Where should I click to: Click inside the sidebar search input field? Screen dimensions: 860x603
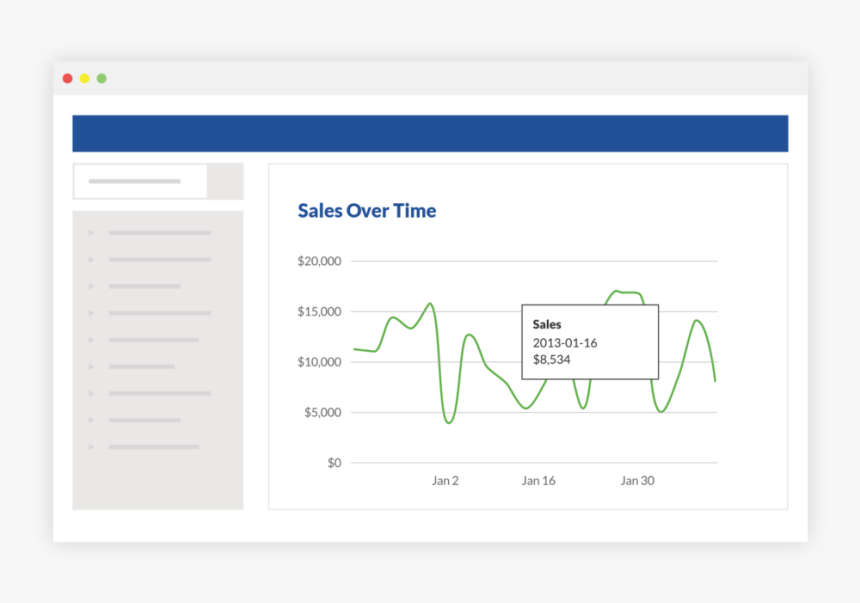click(140, 181)
